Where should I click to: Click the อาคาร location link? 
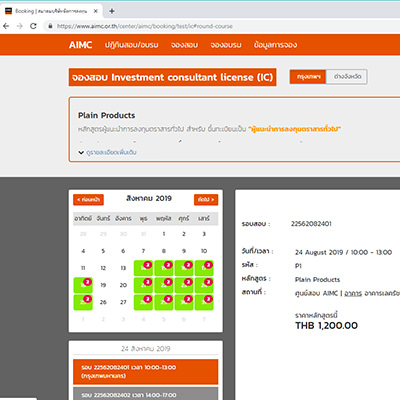click(353, 293)
